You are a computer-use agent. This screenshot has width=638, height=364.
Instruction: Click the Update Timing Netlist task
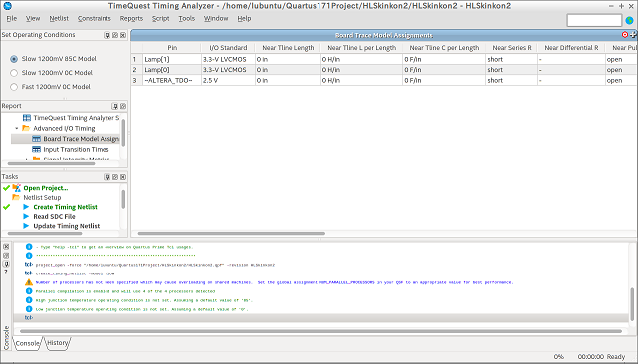pos(67,226)
